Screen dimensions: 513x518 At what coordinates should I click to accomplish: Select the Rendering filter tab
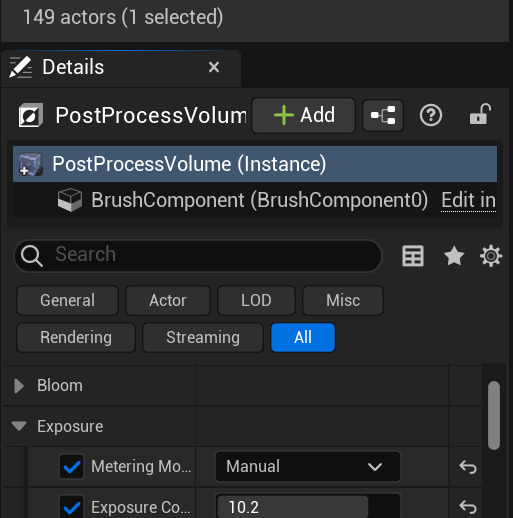pos(76,337)
